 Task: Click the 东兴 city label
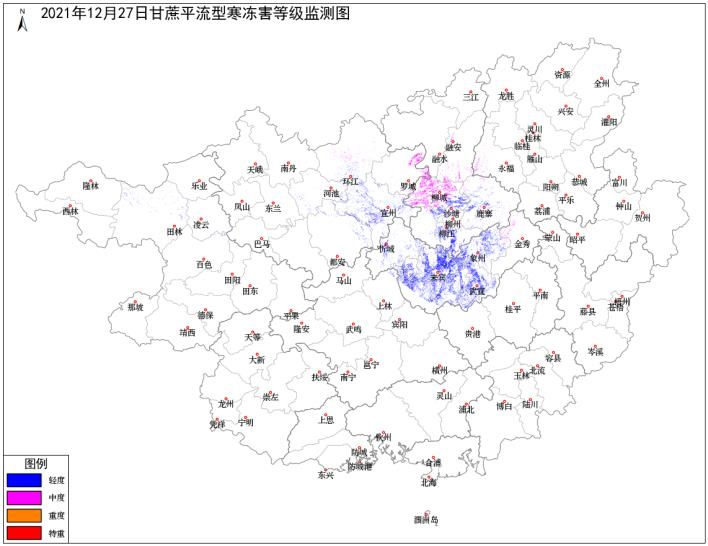pos(326,474)
